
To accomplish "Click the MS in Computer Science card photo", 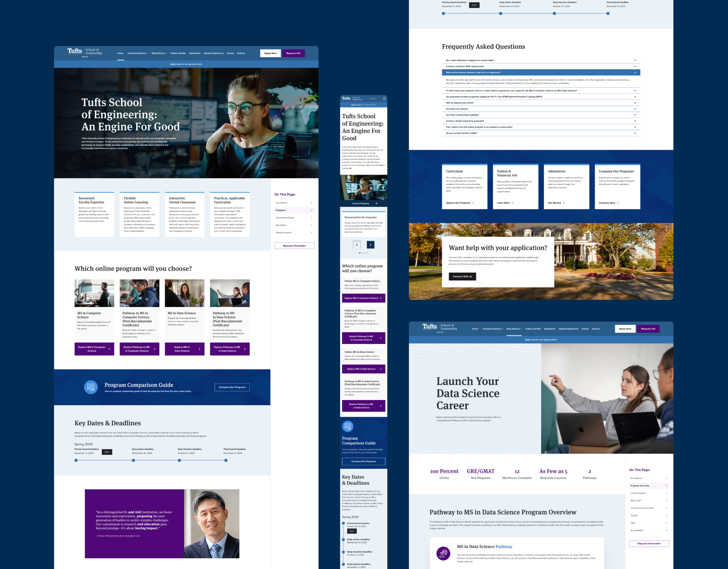I will pos(94,293).
